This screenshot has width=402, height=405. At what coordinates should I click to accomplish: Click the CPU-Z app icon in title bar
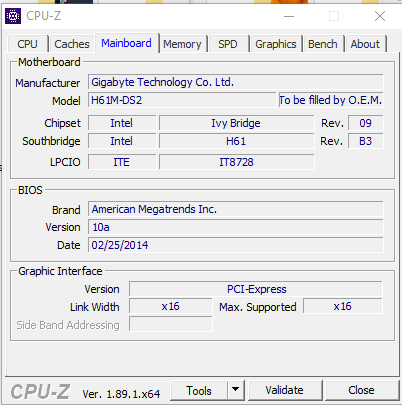13,16
